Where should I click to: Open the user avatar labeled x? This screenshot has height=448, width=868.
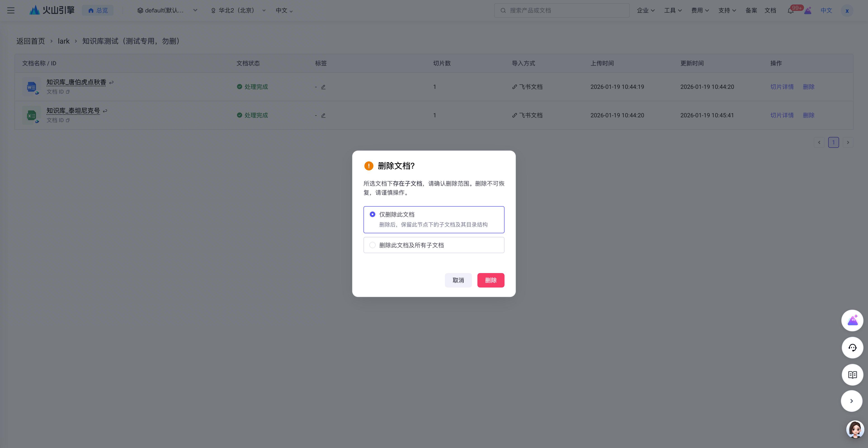pos(847,10)
